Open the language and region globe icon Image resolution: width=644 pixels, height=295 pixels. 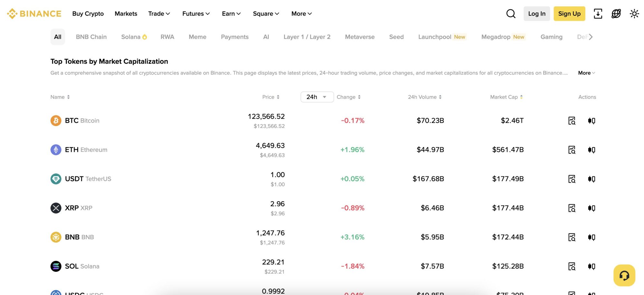pos(616,14)
